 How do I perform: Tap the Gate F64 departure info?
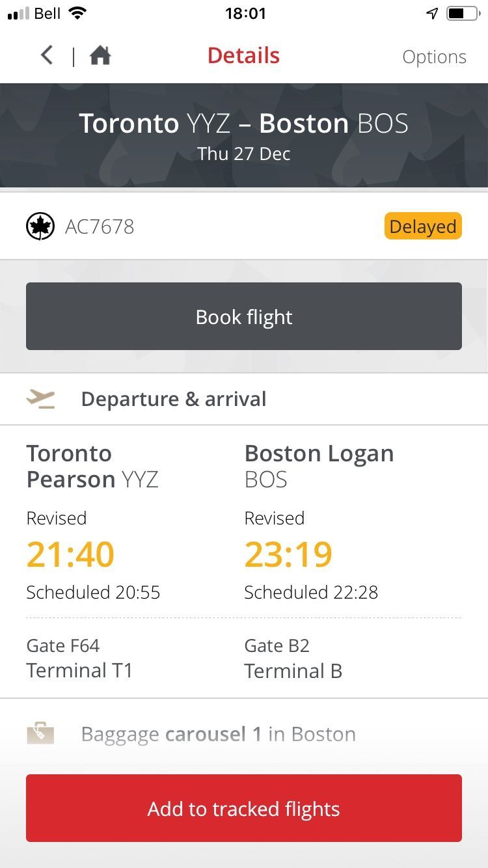tap(63, 645)
